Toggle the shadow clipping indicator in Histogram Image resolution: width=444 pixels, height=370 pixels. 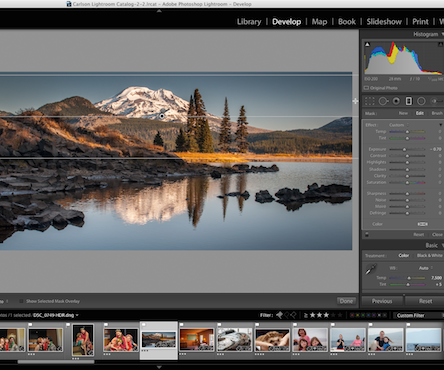tap(367, 44)
